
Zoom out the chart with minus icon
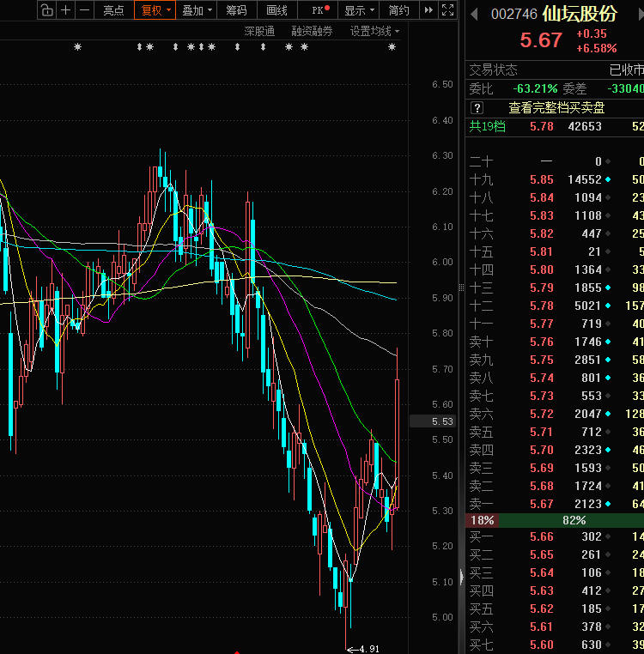[85, 10]
